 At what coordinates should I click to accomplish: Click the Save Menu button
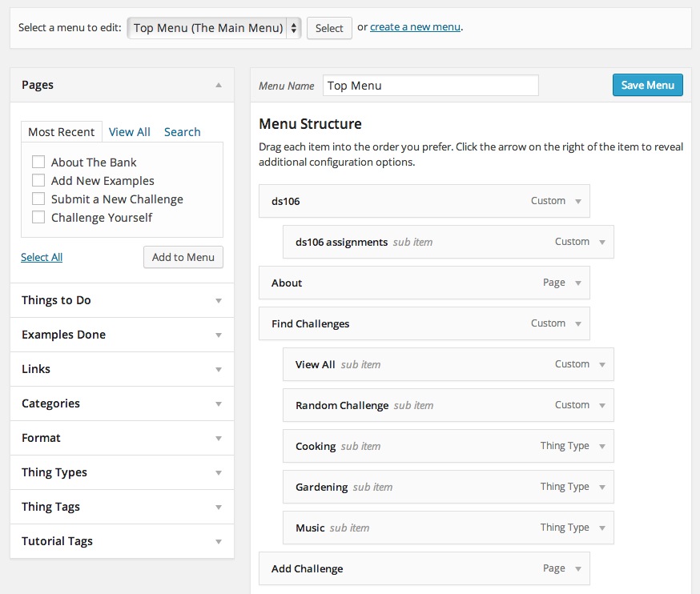coord(647,85)
